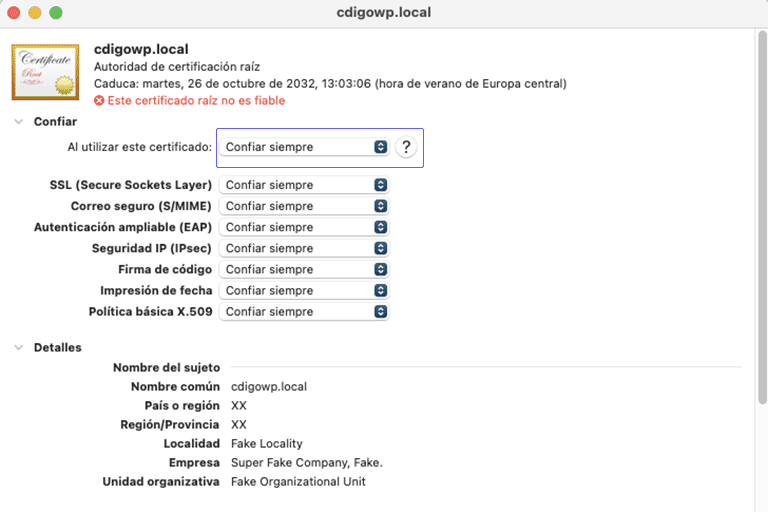768x512 pixels.
Task: Click the 'Autenticación ampliable (EAP)' label
Action: tap(123, 227)
